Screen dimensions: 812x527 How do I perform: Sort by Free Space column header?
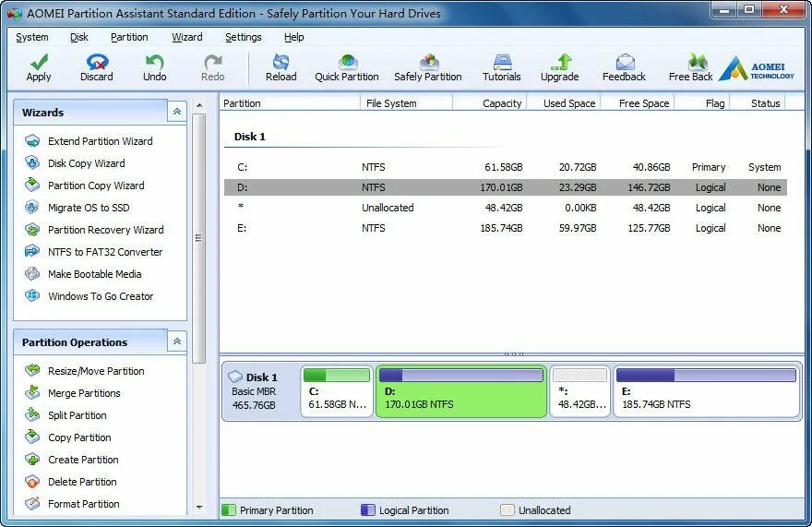click(638, 103)
